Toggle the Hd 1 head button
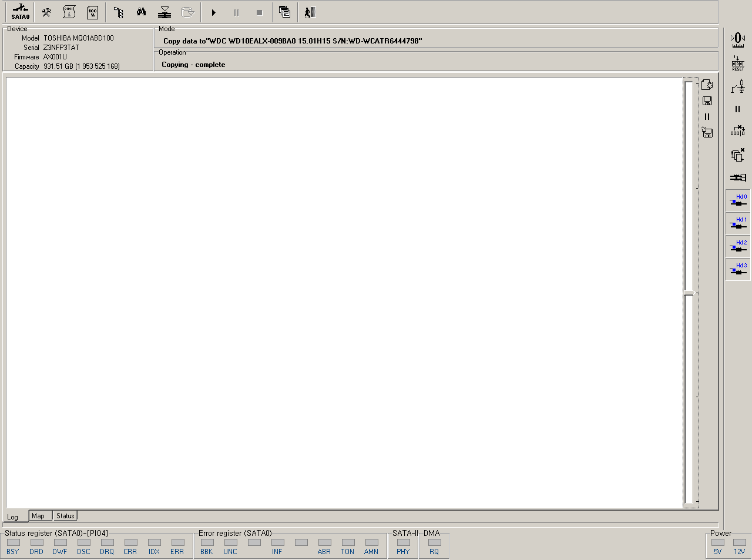The image size is (752, 560). [x=738, y=223]
